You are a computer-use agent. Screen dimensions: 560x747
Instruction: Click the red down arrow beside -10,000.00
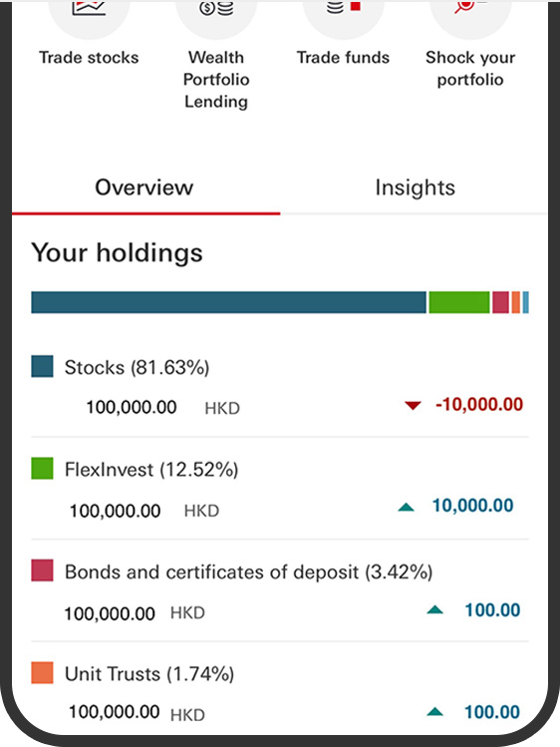(x=413, y=406)
